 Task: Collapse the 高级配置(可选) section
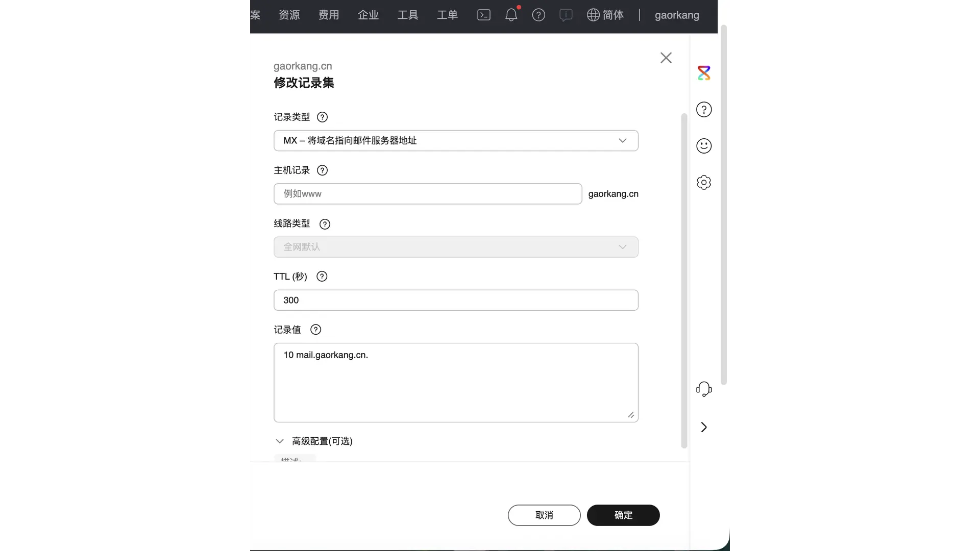280,441
